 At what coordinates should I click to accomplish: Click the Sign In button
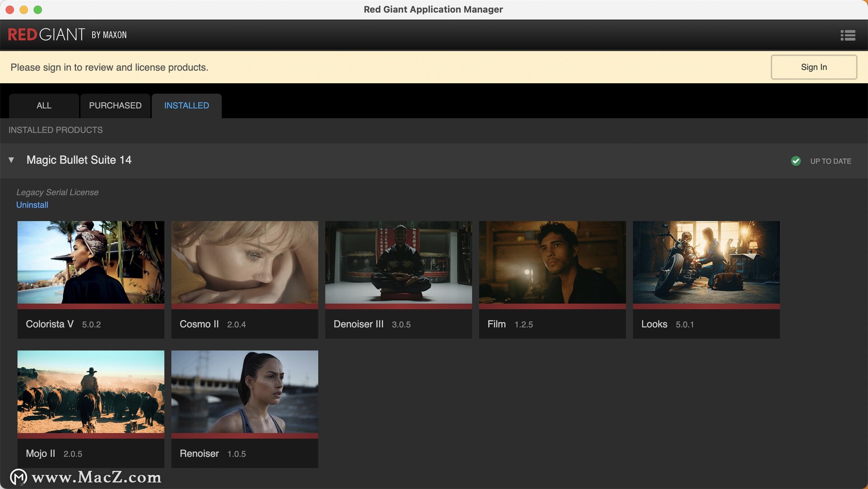click(814, 67)
